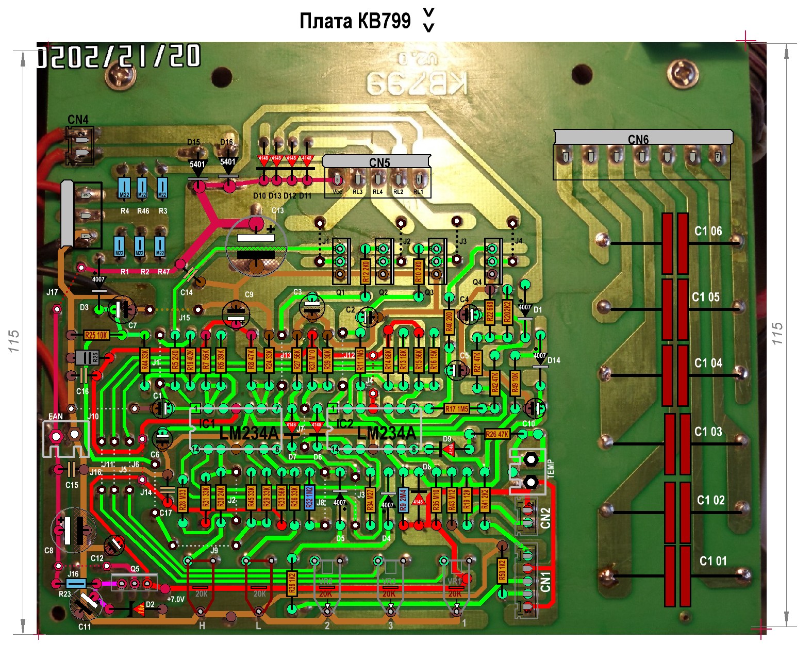Click the Q1 transistor label
Image resolution: width=812 pixels, height=660 pixels.
[340, 292]
